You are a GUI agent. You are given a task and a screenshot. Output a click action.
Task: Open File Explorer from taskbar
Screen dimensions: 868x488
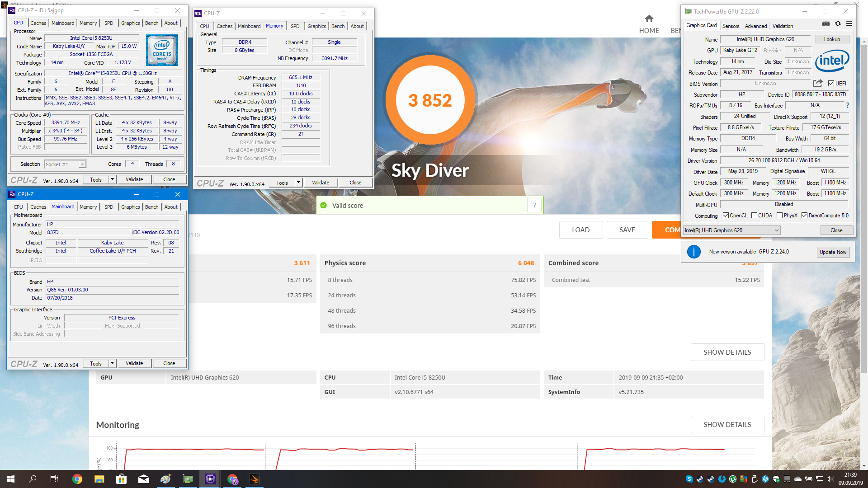point(99,479)
